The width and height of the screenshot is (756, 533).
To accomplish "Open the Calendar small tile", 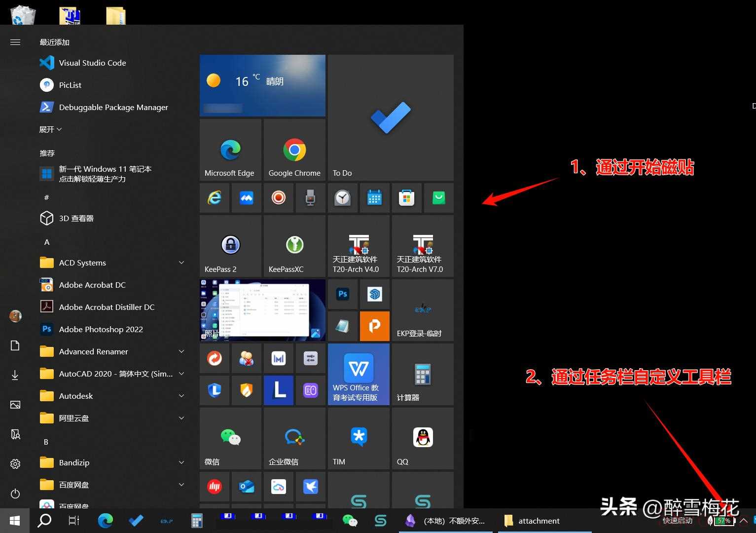I will pos(375,198).
